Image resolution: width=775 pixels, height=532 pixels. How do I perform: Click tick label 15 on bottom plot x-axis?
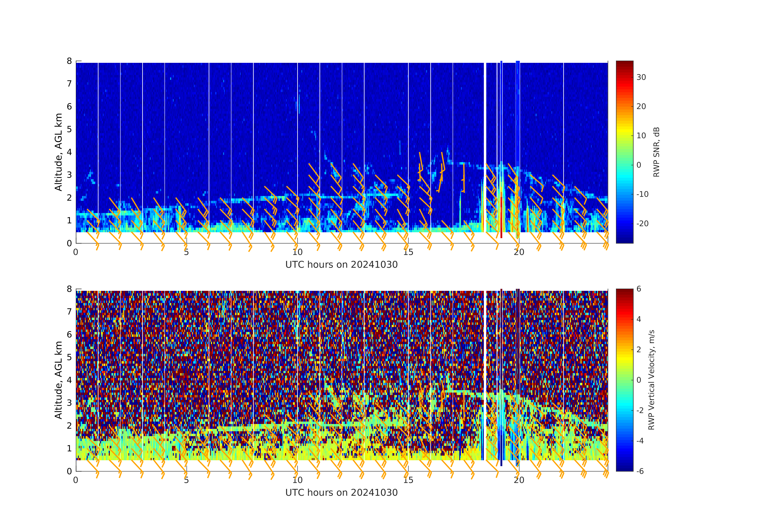click(408, 480)
